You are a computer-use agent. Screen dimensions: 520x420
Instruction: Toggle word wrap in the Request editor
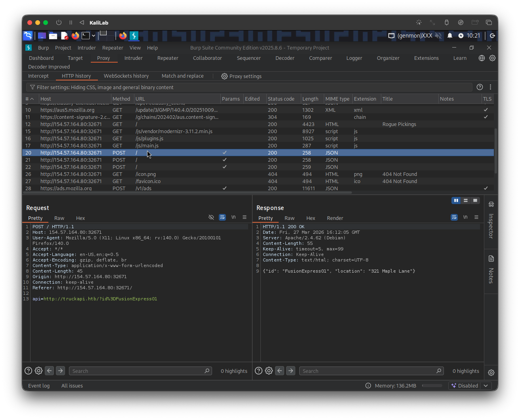(222, 218)
